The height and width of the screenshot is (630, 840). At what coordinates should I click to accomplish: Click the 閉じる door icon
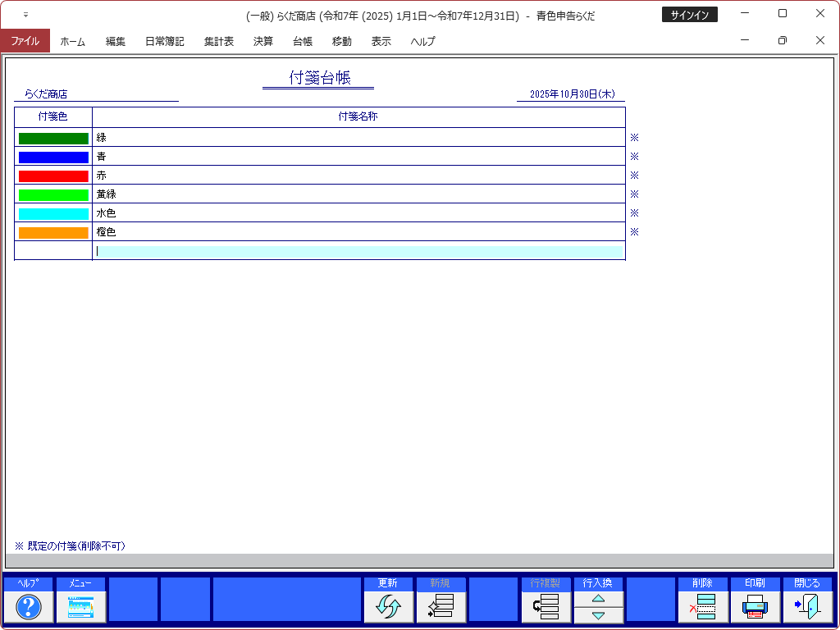(807, 607)
